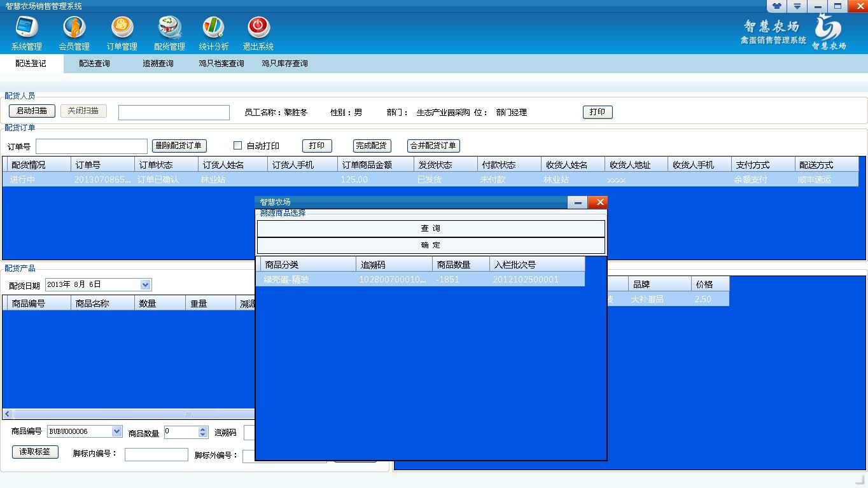Switch to the 配送查询 tab
868x488 pixels.
tap(94, 64)
